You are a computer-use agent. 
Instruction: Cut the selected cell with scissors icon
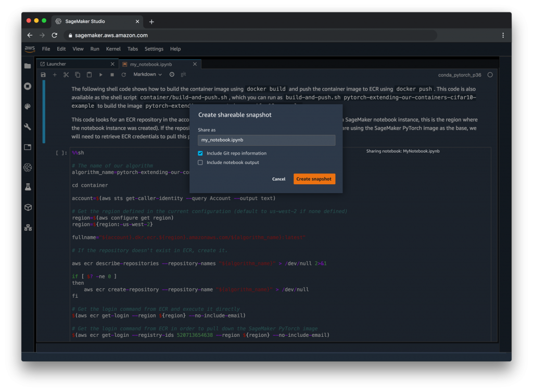click(x=66, y=74)
